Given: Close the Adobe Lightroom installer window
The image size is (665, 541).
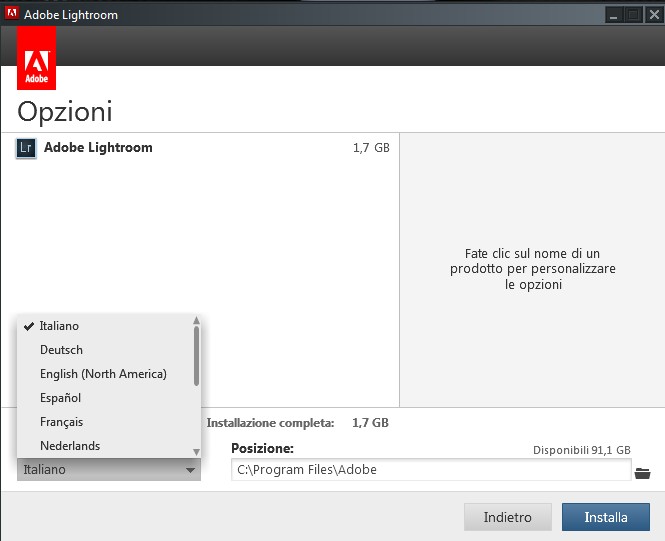Looking at the screenshot, I should (x=654, y=15).
